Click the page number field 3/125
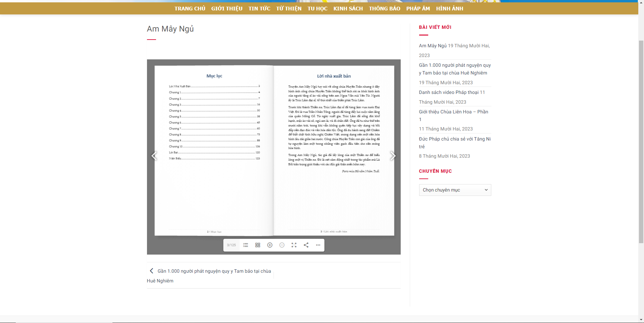 pos(232,245)
